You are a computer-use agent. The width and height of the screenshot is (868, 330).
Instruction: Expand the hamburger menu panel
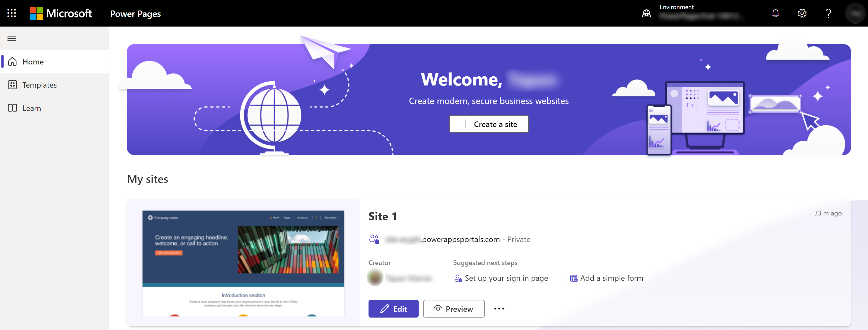pos(12,38)
